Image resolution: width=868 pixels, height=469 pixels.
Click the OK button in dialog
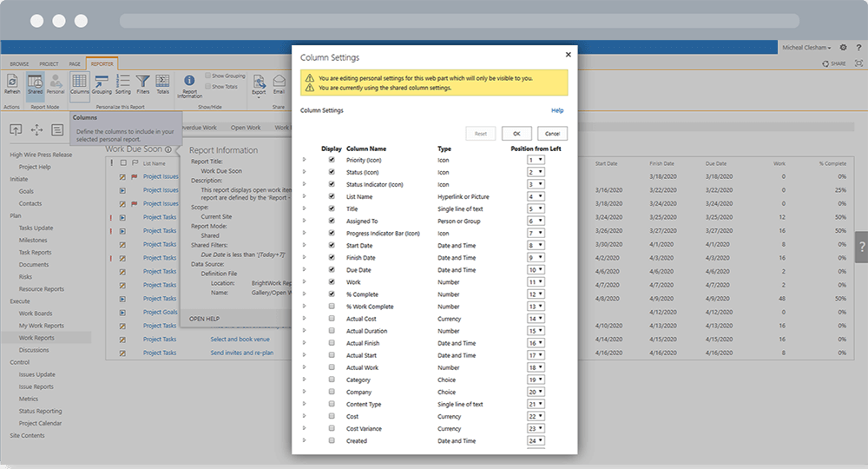(516, 134)
